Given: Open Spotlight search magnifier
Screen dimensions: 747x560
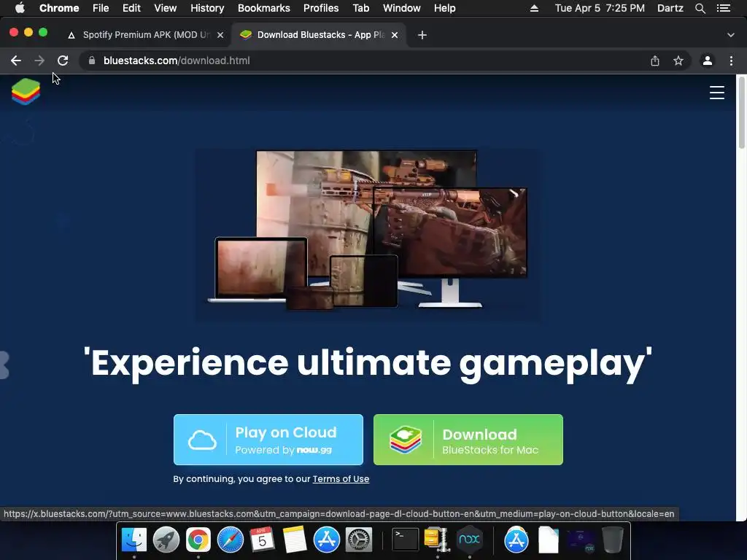Looking at the screenshot, I should pyautogui.click(x=700, y=8).
